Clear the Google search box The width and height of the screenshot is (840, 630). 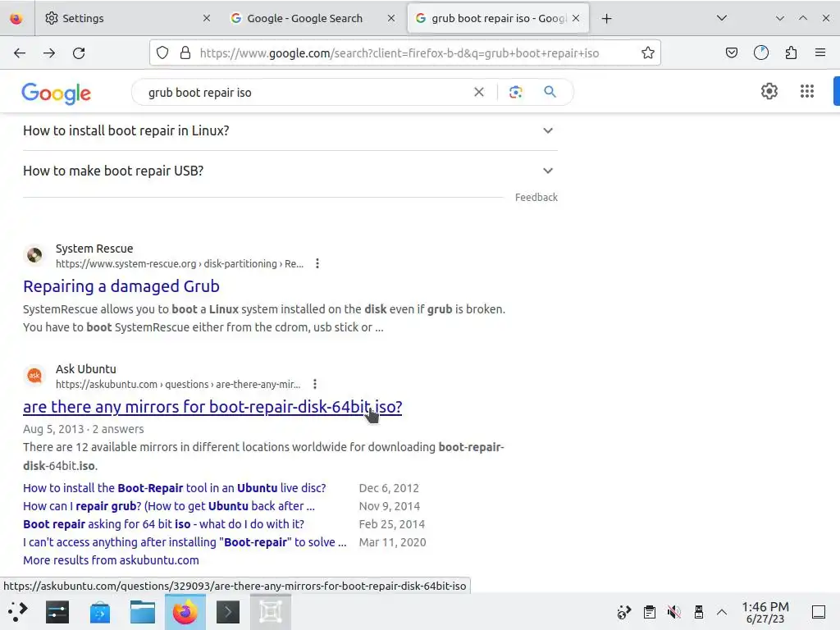479,92
